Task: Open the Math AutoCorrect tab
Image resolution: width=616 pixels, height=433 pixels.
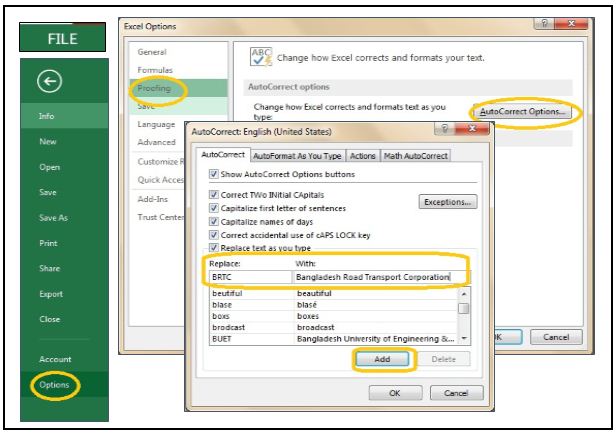Action: point(416,156)
